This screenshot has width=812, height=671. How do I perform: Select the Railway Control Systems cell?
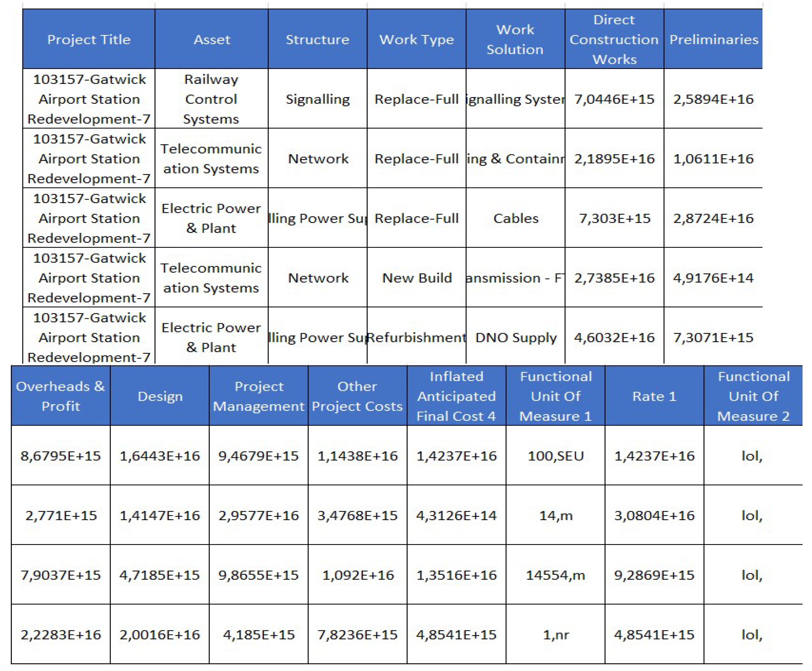tap(211, 99)
